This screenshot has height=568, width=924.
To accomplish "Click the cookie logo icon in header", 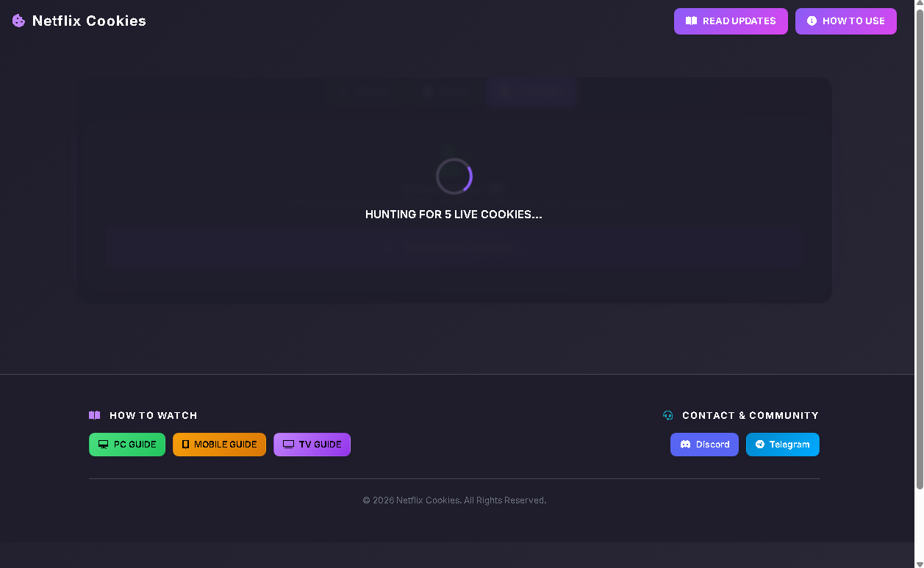I will pyautogui.click(x=19, y=21).
